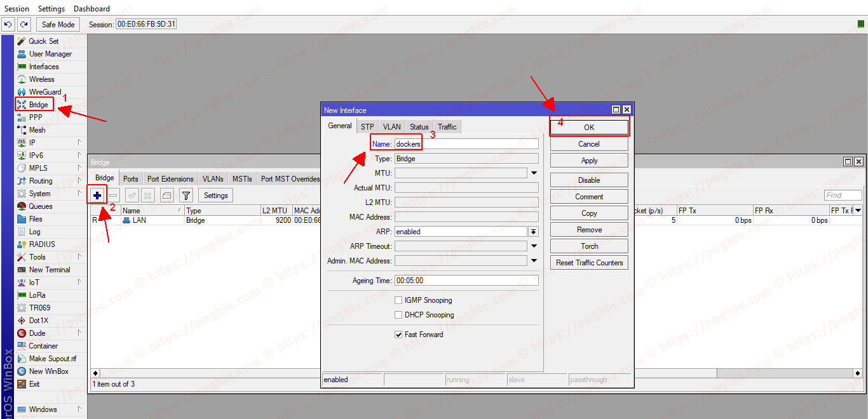Remove the selected bridge with minus icon
The width and height of the screenshot is (868, 419).
[113, 196]
